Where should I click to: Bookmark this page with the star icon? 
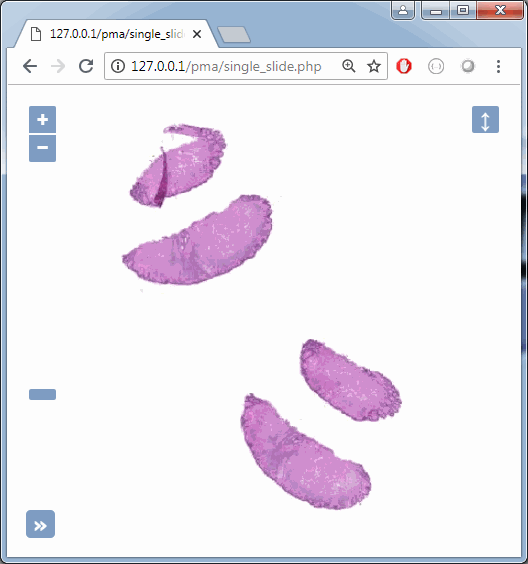click(374, 66)
